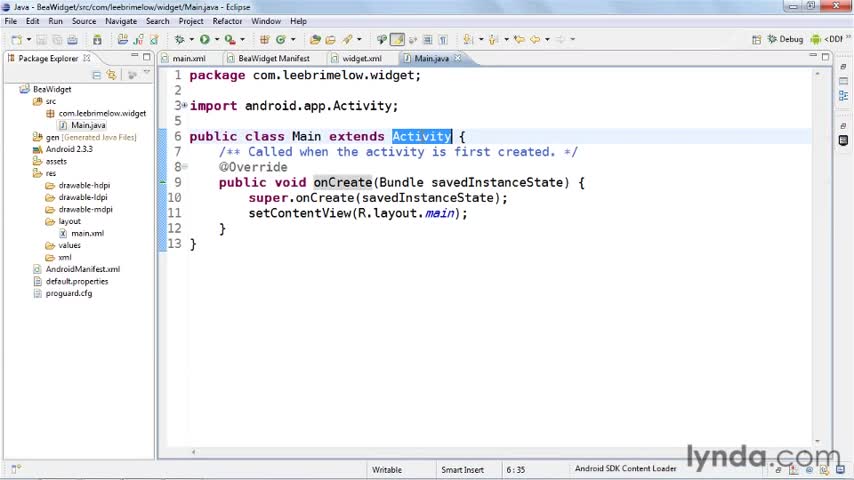Click the New file wizard icon
854x480 pixels.
click(17, 40)
